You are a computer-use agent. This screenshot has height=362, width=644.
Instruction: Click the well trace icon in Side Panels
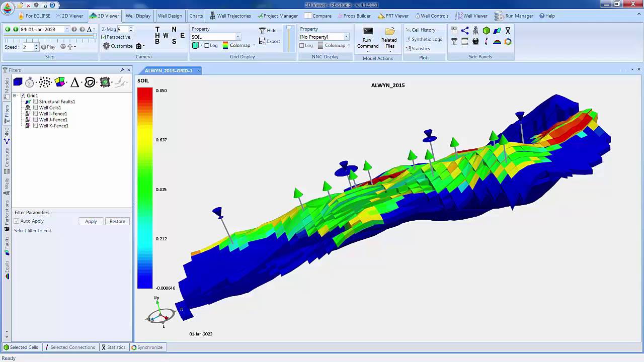coord(486,42)
